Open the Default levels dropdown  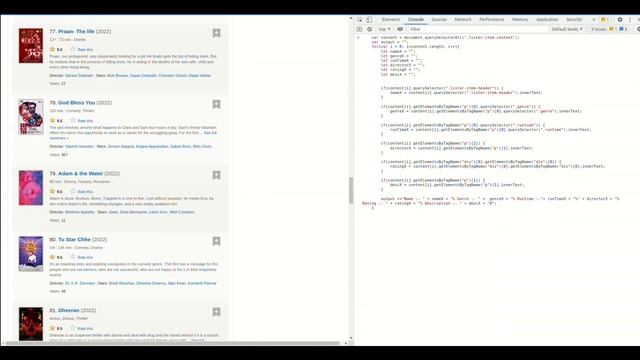(567, 29)
